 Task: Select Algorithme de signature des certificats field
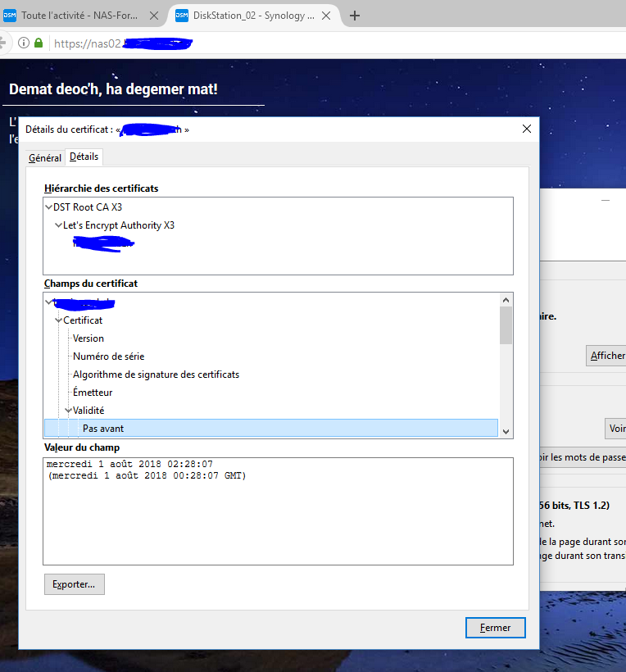(x=156, y=375)
